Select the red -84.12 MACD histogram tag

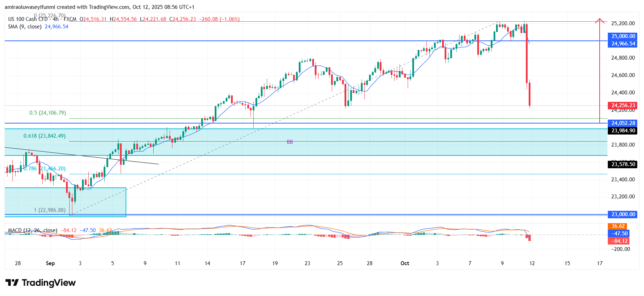[x=619, y=241]
